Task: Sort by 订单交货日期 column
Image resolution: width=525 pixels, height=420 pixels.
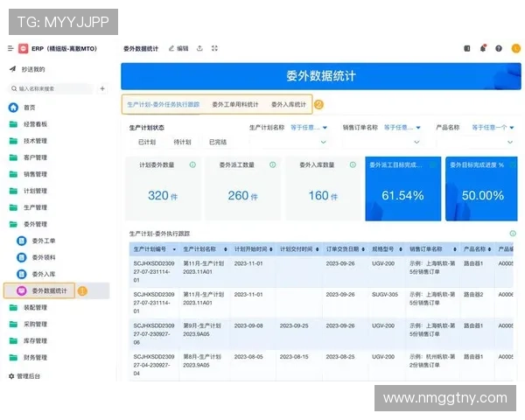Action: coord(363,249)
